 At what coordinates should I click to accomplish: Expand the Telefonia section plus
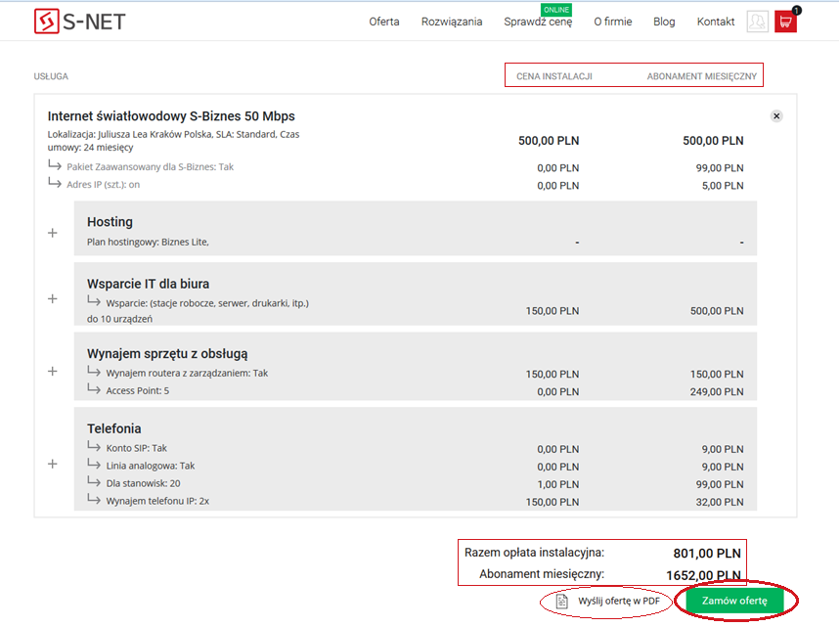[53, 464]
